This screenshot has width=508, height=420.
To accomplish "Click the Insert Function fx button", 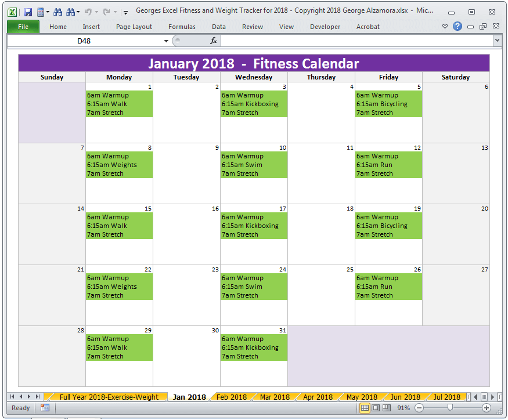I will tap(214, 41).
